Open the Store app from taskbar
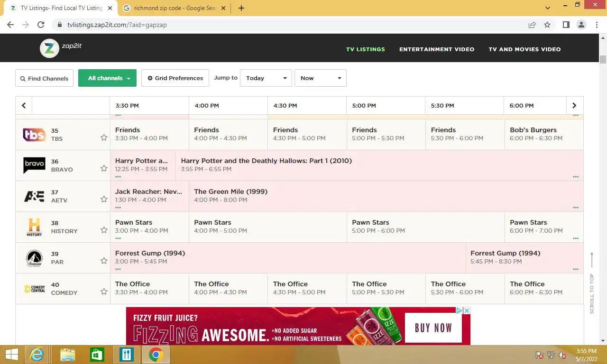607x364 pixels. [97, 355]
